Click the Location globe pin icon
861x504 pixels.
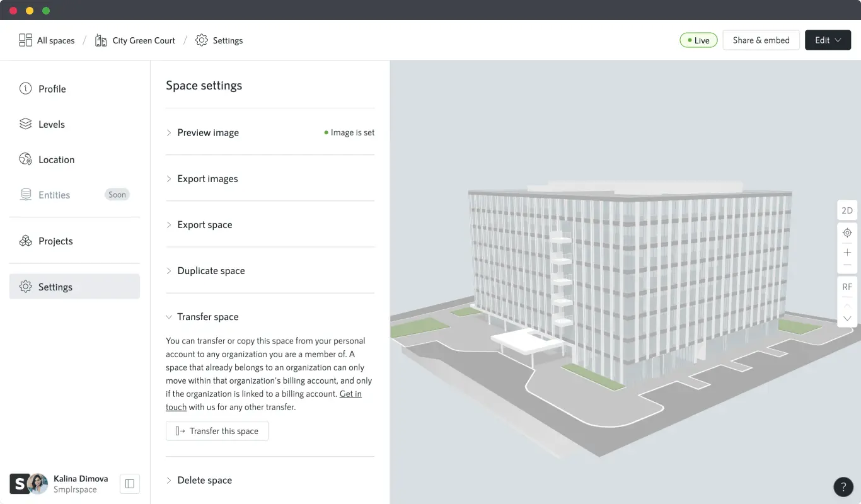coord(25,159)
